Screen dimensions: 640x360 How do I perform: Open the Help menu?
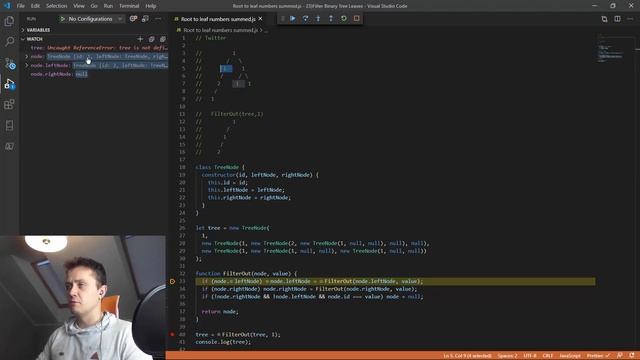pyautogui.click(x=151, y=6)
